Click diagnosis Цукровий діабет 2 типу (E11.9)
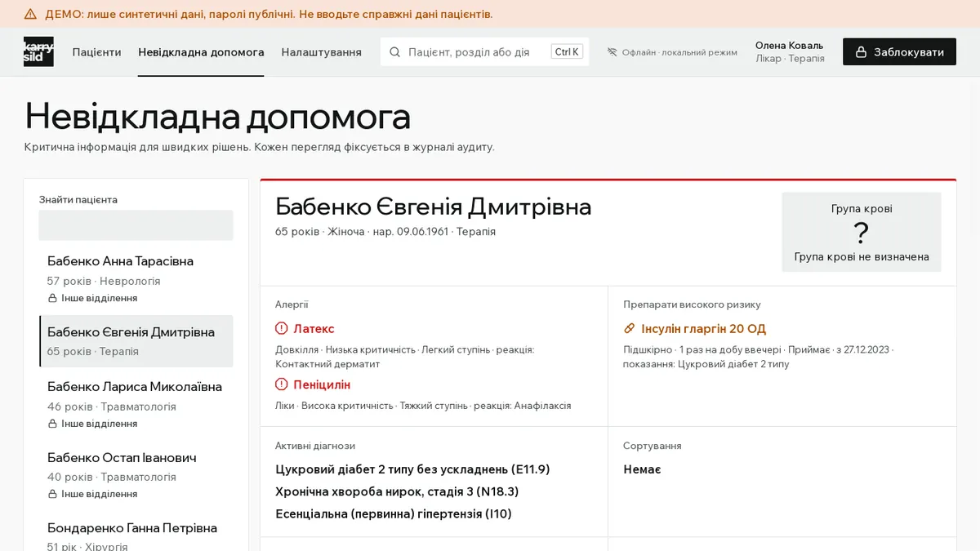 412,469
